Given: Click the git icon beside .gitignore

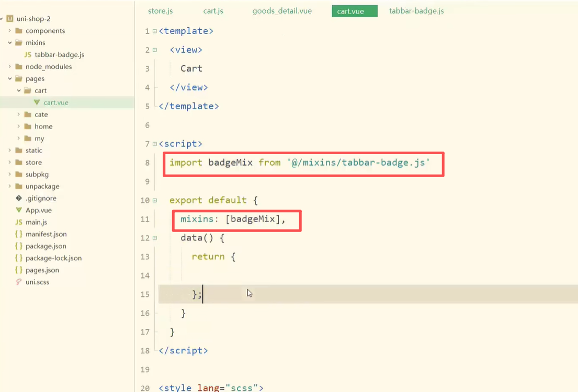Looking at the screenshot, I should point(19,198).
